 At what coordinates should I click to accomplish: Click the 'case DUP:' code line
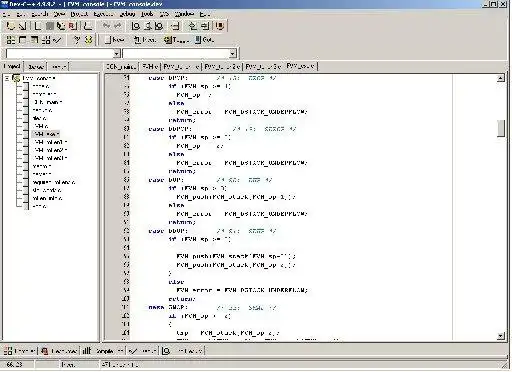(x=166, y=180)
